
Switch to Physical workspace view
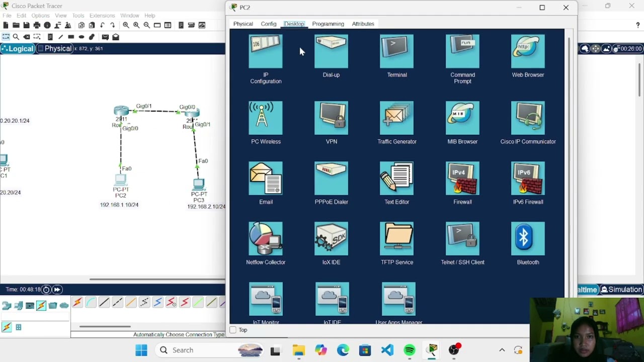tap(55, 48)
